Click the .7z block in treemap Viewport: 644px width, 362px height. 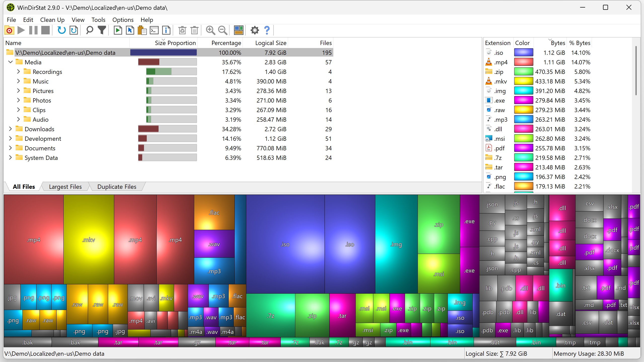coord(271,315)
